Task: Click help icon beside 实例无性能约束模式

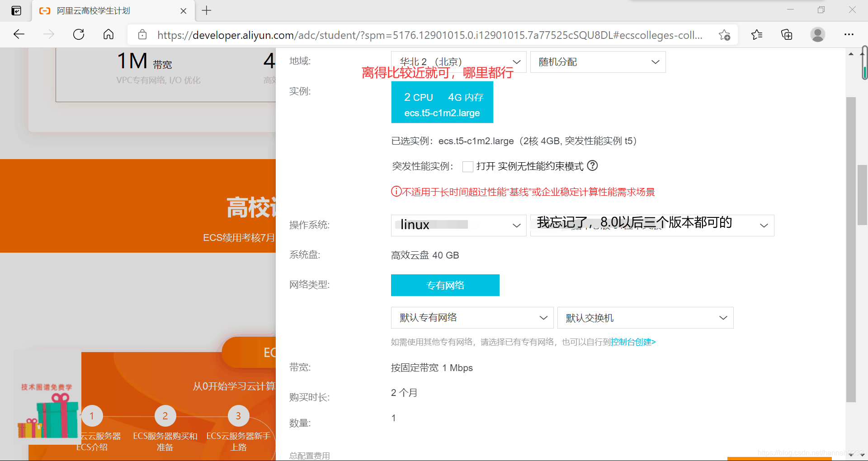Action: (592, 166)
